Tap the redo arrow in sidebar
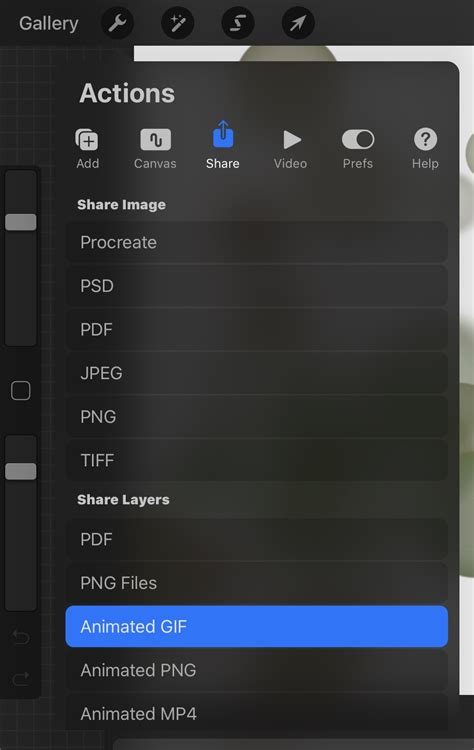 click(x=21, y=678)
